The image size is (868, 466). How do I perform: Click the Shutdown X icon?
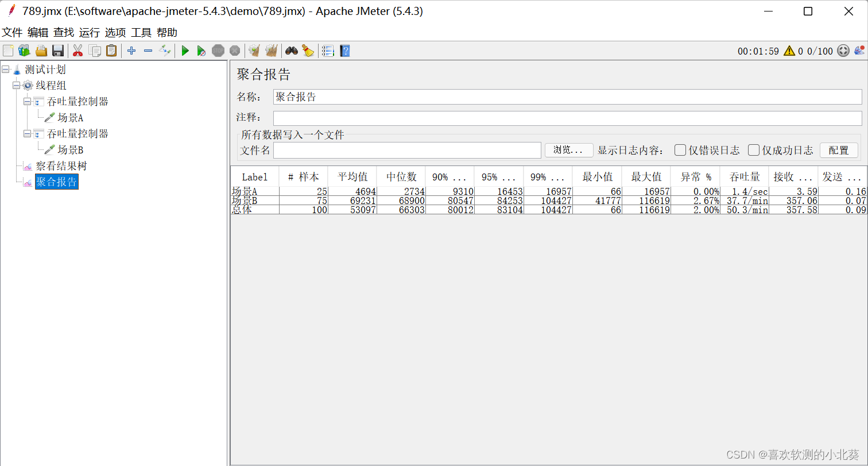(234, 51)
